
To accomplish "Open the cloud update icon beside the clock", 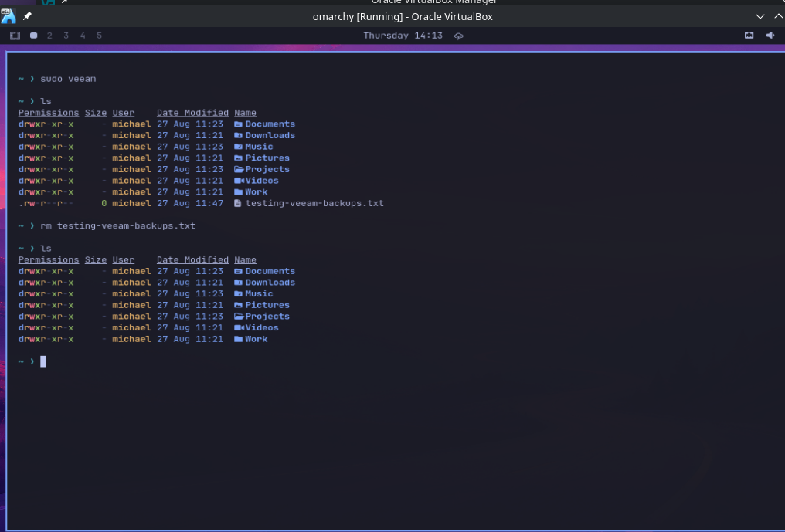I will coord(459,36).
